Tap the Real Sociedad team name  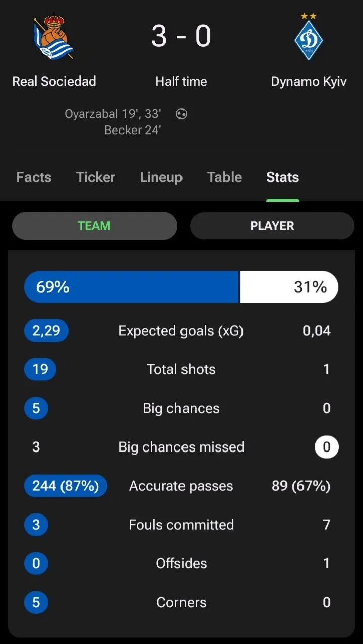pyautogui.click(x=54, y=81)
